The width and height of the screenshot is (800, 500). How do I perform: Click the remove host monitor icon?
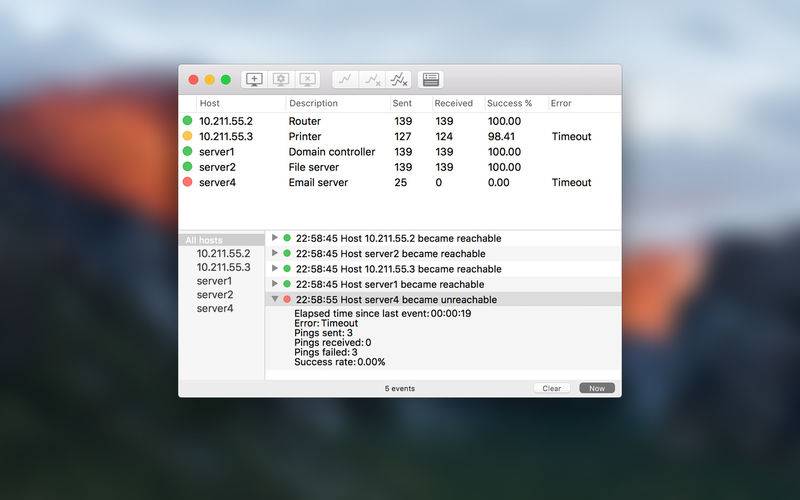pyautogui.click(x=307, y=80)
